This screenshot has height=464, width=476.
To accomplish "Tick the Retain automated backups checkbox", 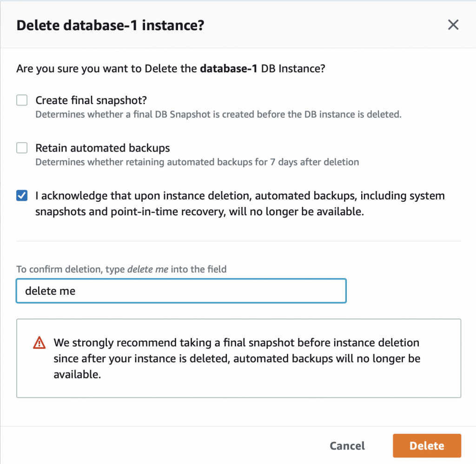I will coord(22,148).
